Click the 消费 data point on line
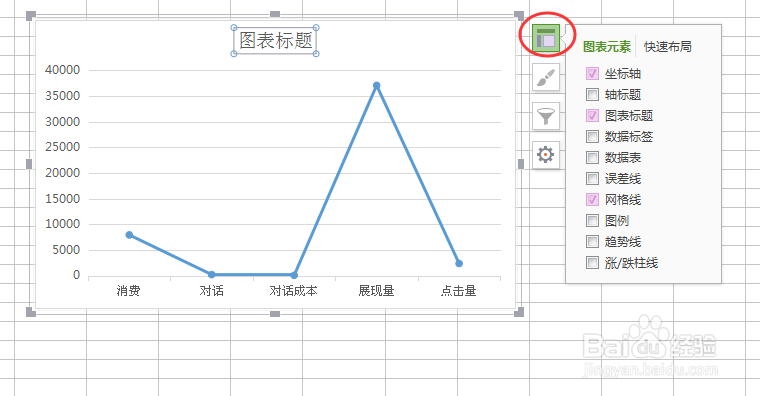Screen dimensions: 760x396 point(129,235)
